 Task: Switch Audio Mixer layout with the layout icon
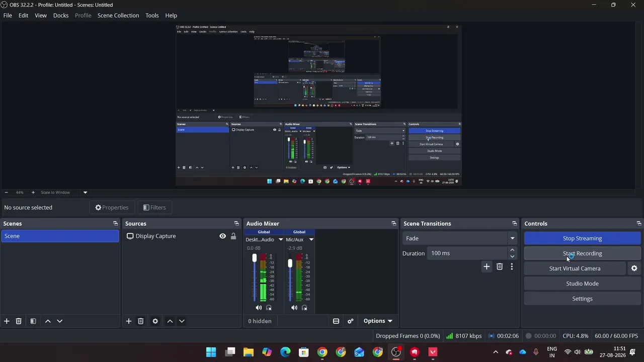336,321
